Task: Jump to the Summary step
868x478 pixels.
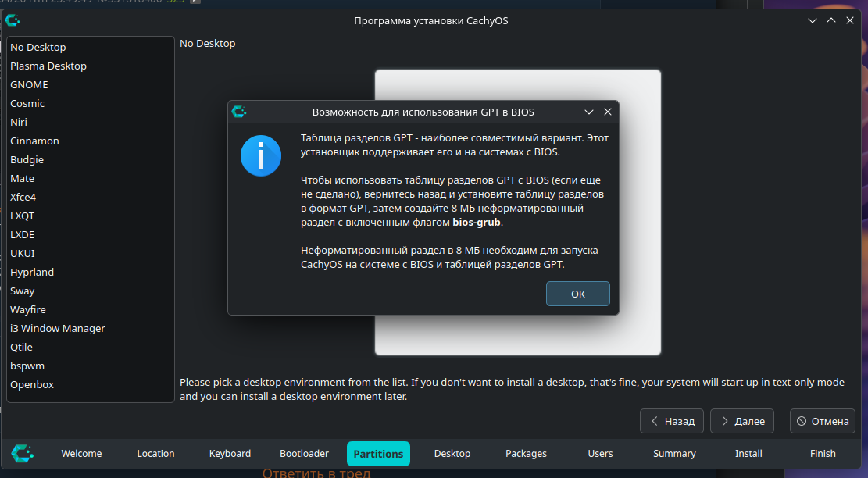Action: pyautogui.click(x=674, y=454)
